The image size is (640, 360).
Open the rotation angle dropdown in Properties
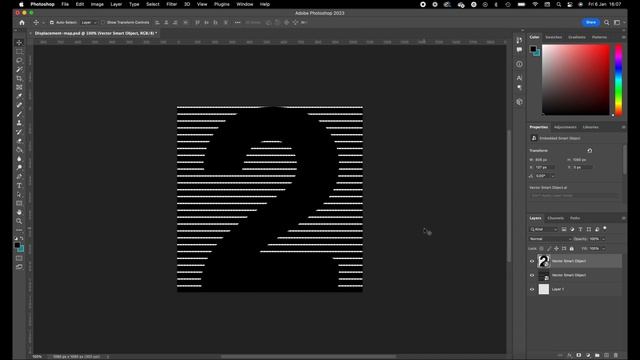(553, 176)
